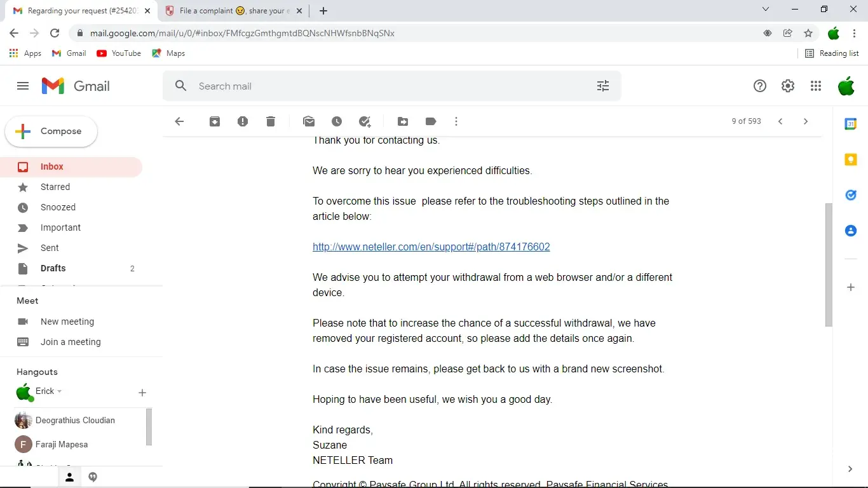Click the Compose button

51,132
